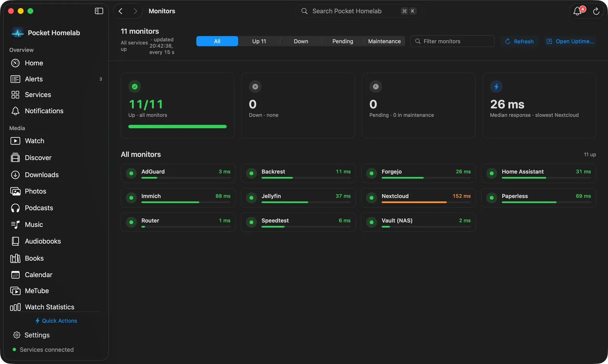Open Watch in the Media section

click(56, 141)
